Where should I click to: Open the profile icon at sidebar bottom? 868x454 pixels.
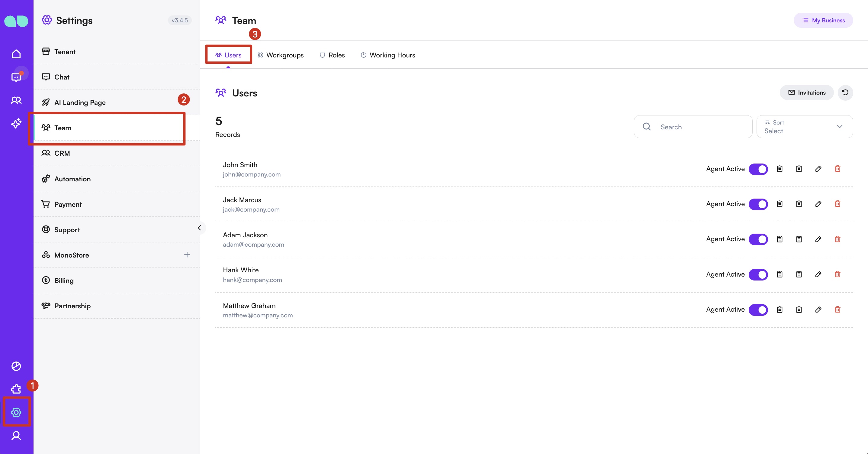tap(16, 436)
